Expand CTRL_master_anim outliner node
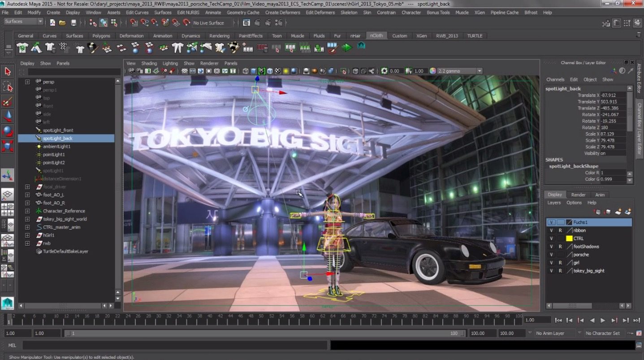Screen dimensions: 644x360 click(27, 227)
